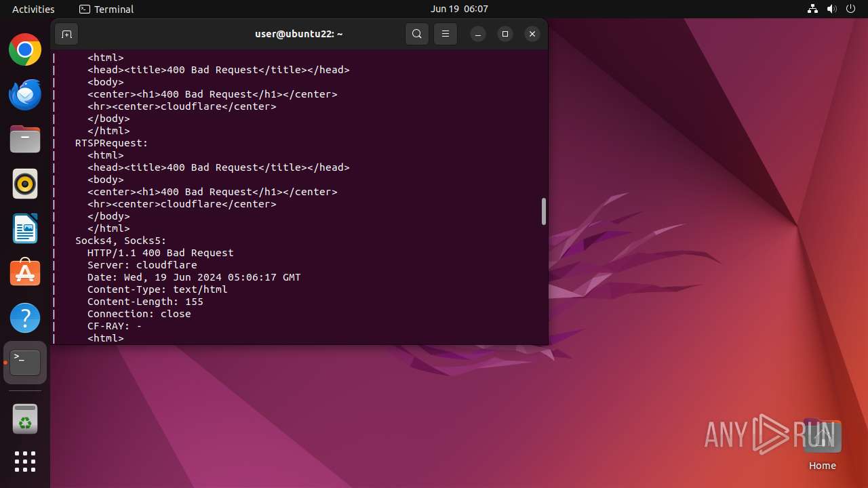Open the Terminal app menu in top bar

[106, 9]
